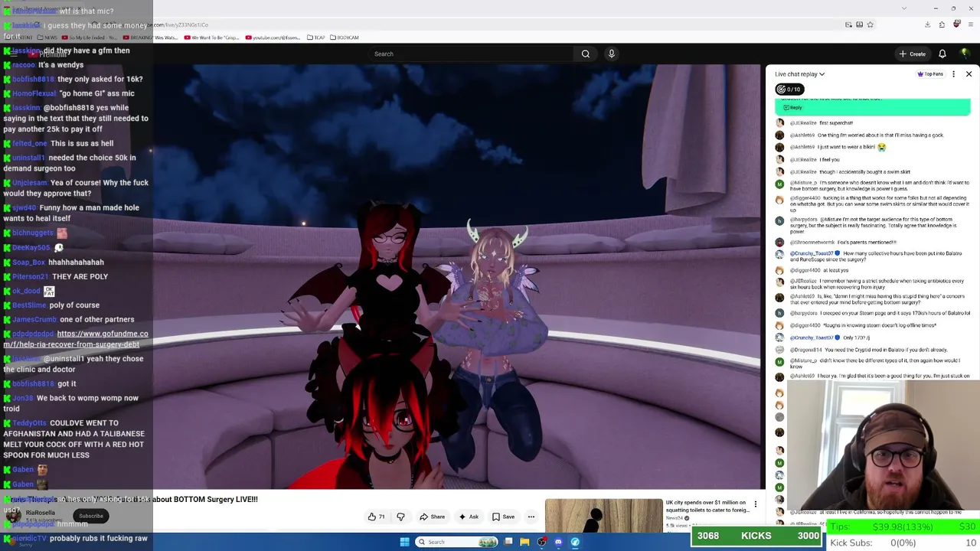Click the YouTube search input field
Image resolution: width=980 pixels, height=551 pixels.
[471, 54]
